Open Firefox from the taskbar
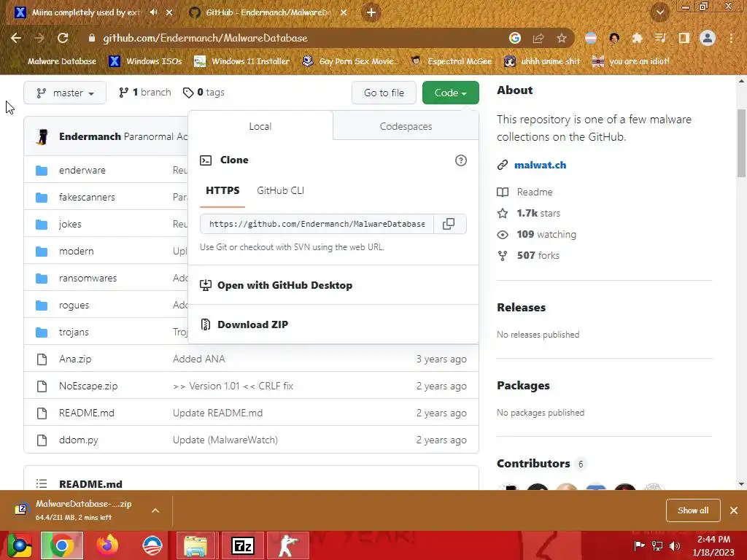The image size is (747, 560). click(x=107, y=545)
